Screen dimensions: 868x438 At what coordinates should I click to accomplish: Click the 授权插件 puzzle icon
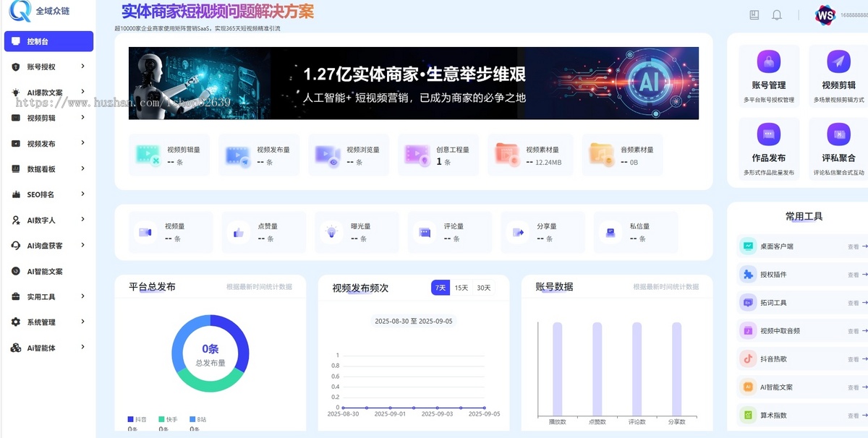tap(747, 275)
